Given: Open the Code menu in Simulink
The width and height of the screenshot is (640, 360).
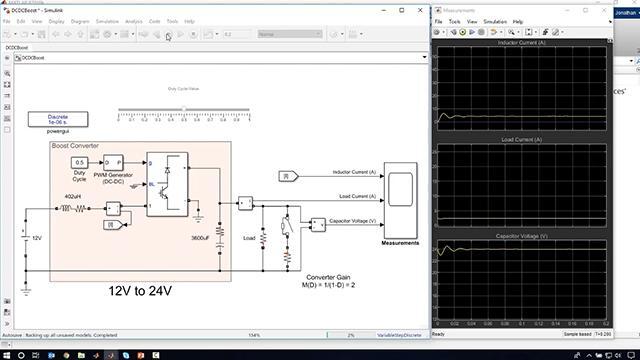Looking at the screenshot, I should coord(154,21).
